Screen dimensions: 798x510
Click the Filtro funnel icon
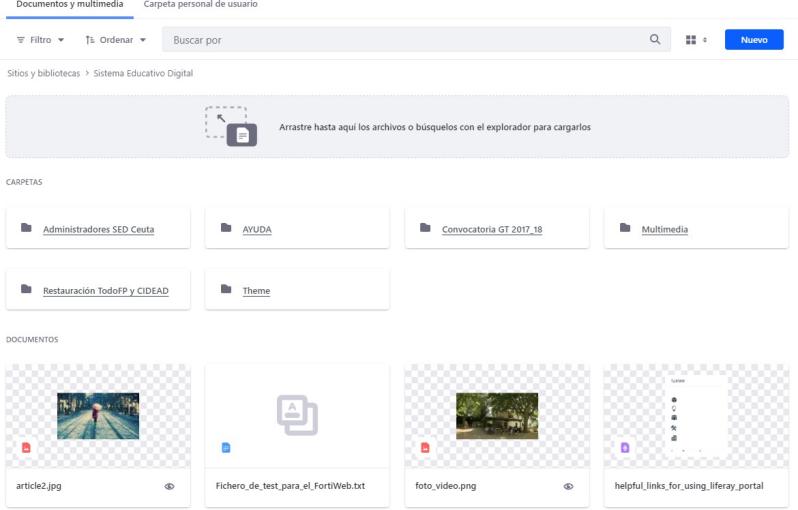point(21,40)
